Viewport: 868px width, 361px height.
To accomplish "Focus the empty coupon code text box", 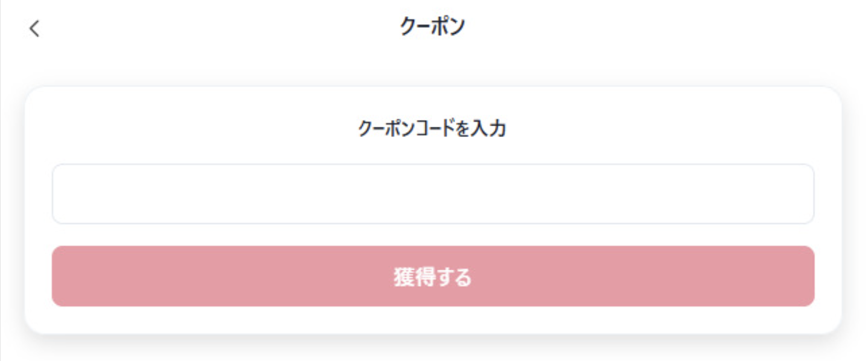I will coord(433,194).
